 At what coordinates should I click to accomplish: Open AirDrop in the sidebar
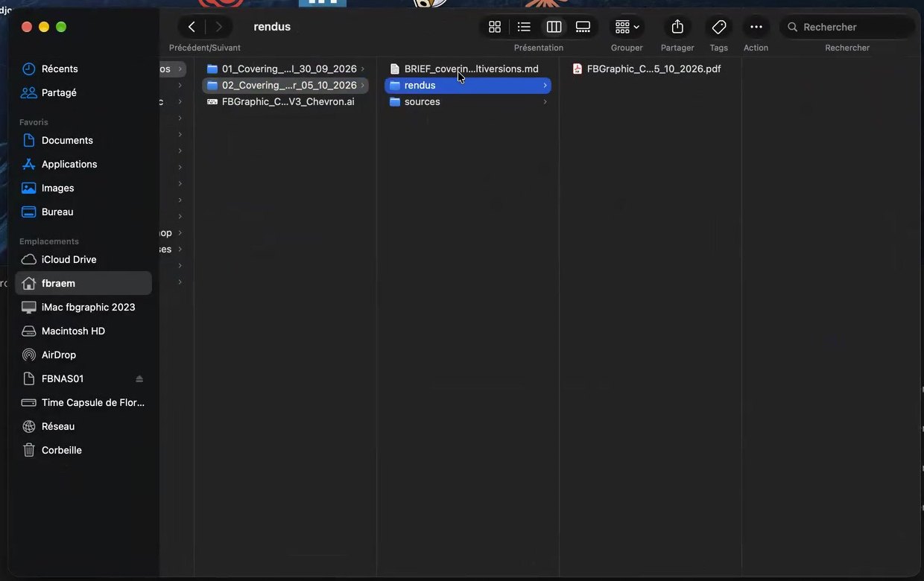click(x=83, y=355)
